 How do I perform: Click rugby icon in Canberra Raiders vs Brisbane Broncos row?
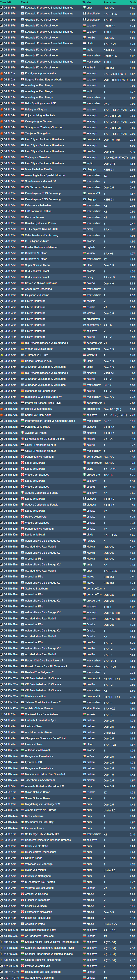point(2,840)
